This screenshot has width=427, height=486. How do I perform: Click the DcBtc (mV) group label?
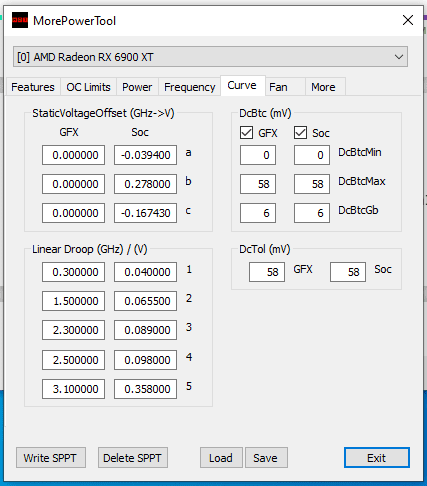click(x=265, y=113)
